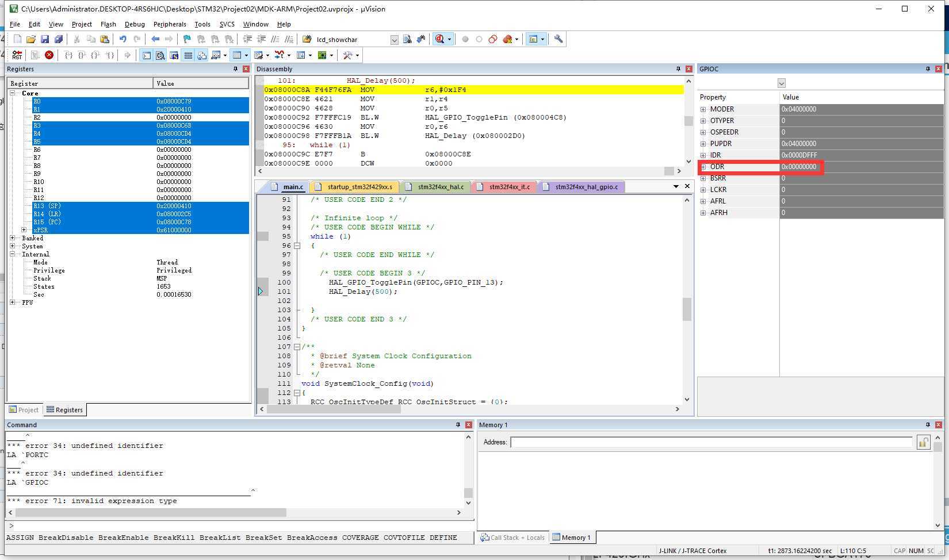This screenshot has height=560, width=949.
Task: Select the Memory 1 tab
Action: [572, 538]
